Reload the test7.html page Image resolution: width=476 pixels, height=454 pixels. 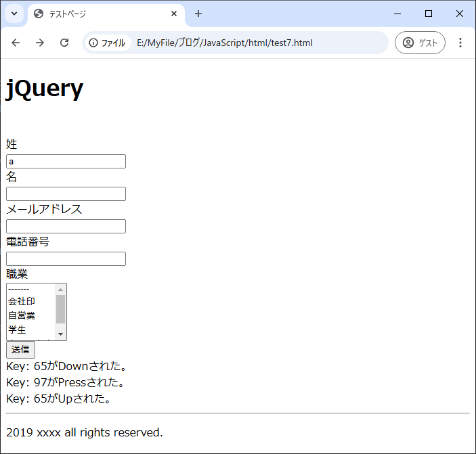coord(64,43)
